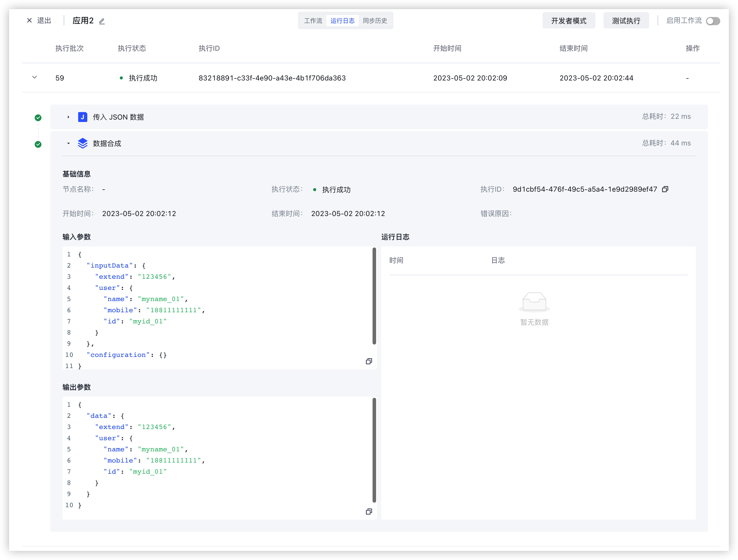
Task: Expand the 传入 JSON 数据 node
Action: (69, 117)
